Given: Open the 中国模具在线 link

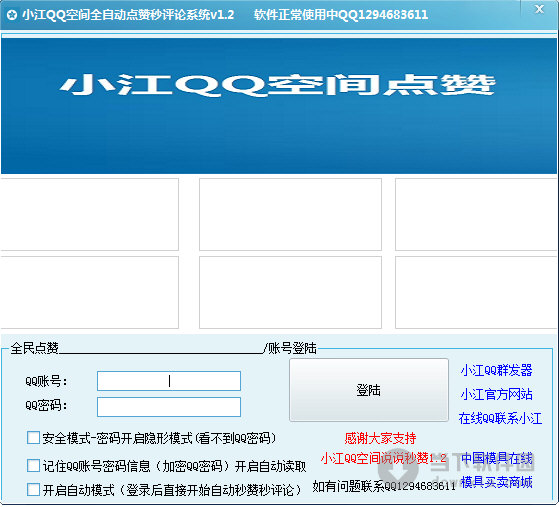Looking at the screenshot, I should [497, 459].
